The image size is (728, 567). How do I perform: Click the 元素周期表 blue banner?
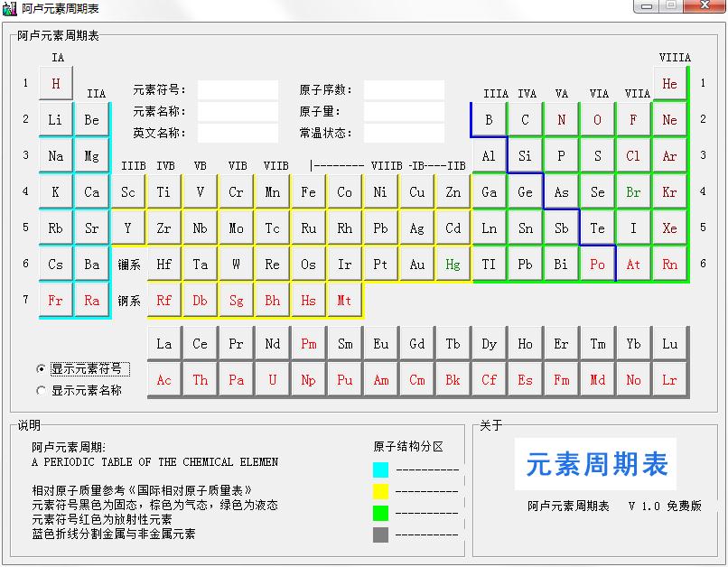coord(596,464)
